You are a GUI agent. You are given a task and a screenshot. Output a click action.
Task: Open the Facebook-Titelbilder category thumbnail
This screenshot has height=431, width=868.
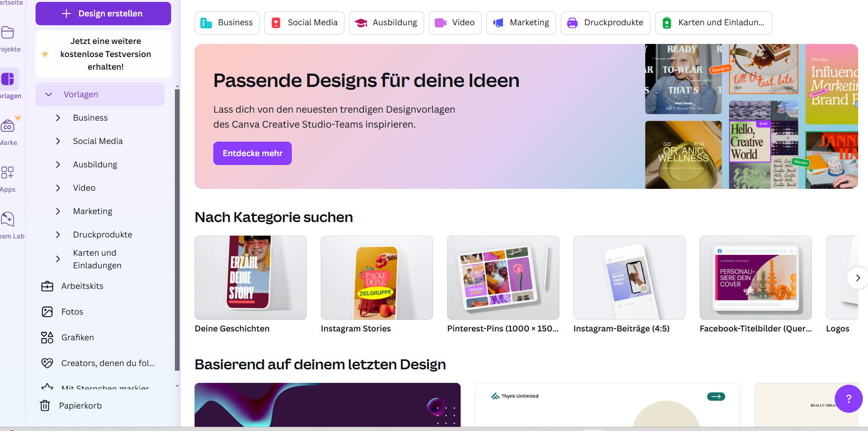[756, 278]
